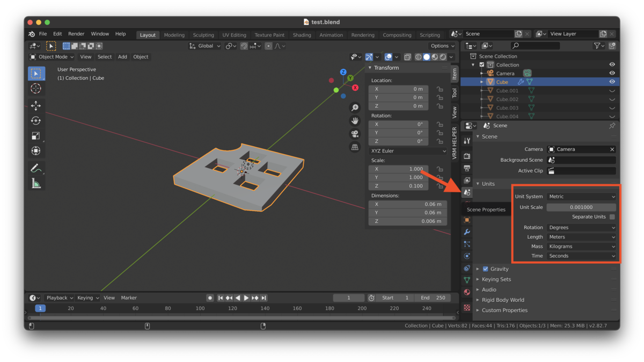Screen dimensions: 644x362
Task: Open the Time Seconds dropdown
Action: [x=582, y=256]
